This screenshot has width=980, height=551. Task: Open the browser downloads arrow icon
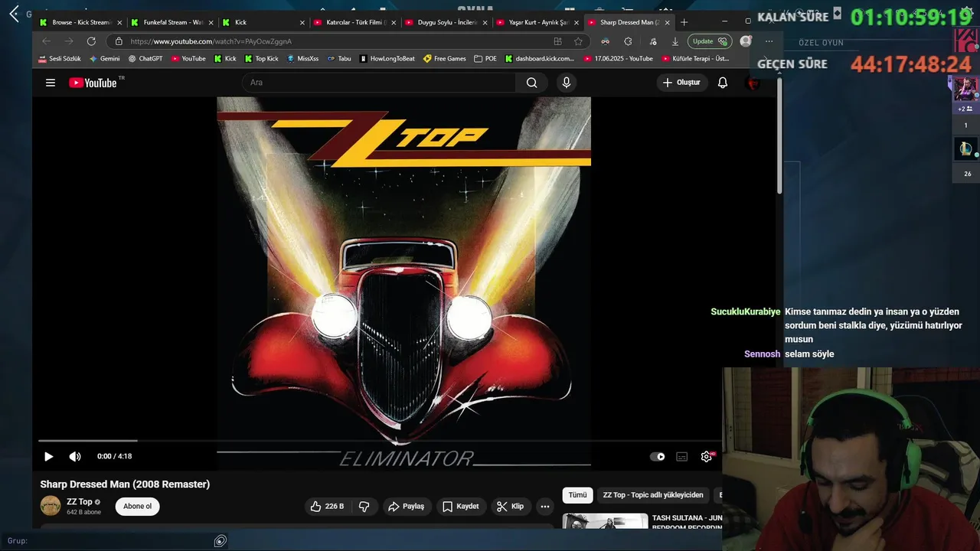(x=675, y=41)
